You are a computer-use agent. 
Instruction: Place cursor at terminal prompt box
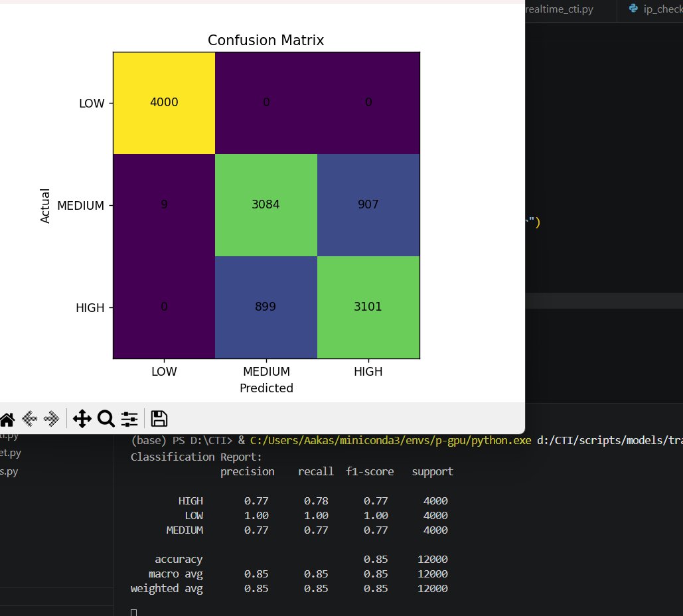(133, 613)
